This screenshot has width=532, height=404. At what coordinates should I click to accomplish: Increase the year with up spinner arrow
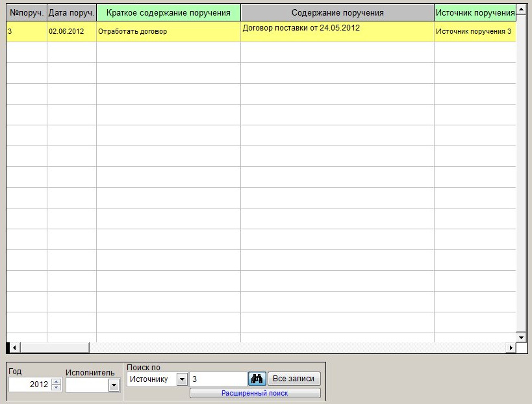[57, 381]
